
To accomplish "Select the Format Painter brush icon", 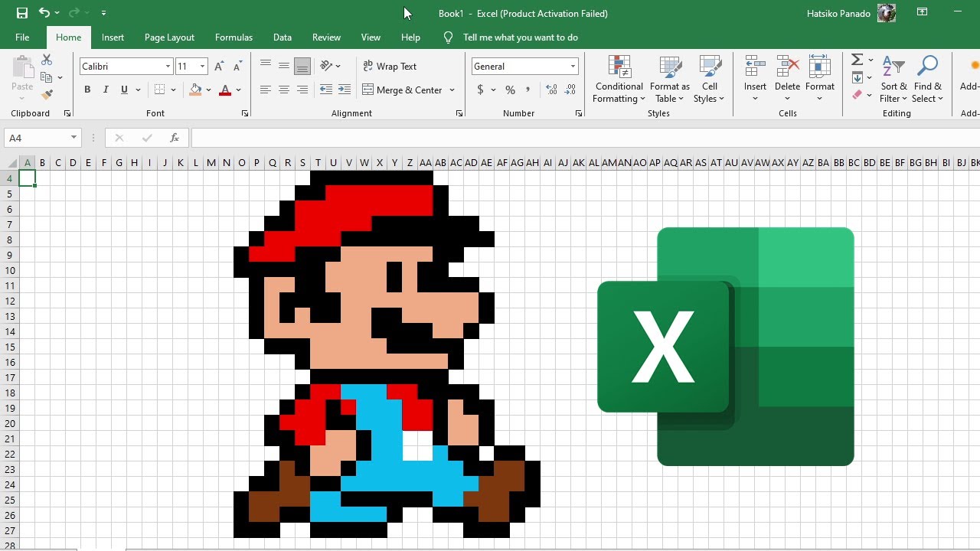I will 47,95.
